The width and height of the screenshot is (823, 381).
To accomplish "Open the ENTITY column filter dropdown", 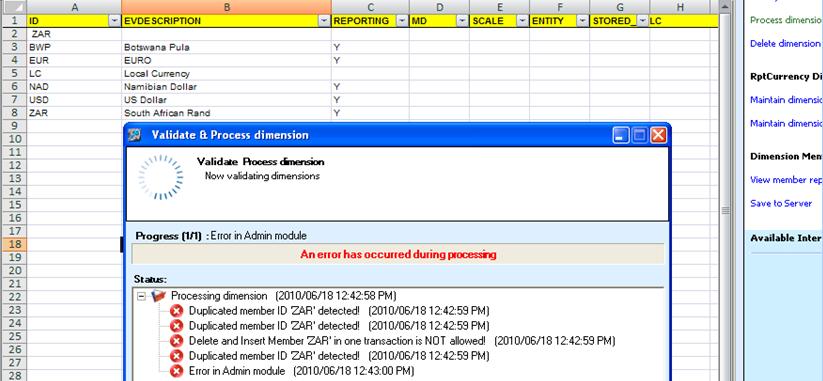I will pyautogui.click(x=583, y=21).
